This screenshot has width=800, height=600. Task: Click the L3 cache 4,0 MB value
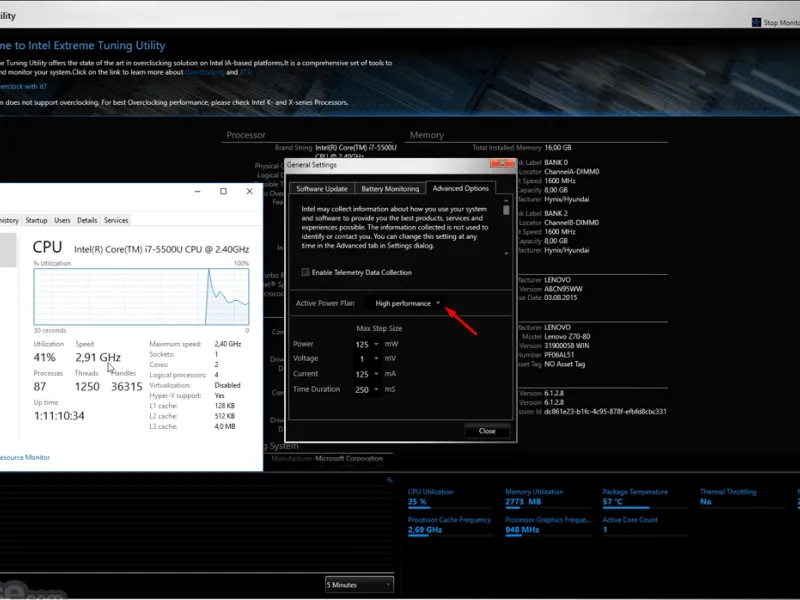224,427
